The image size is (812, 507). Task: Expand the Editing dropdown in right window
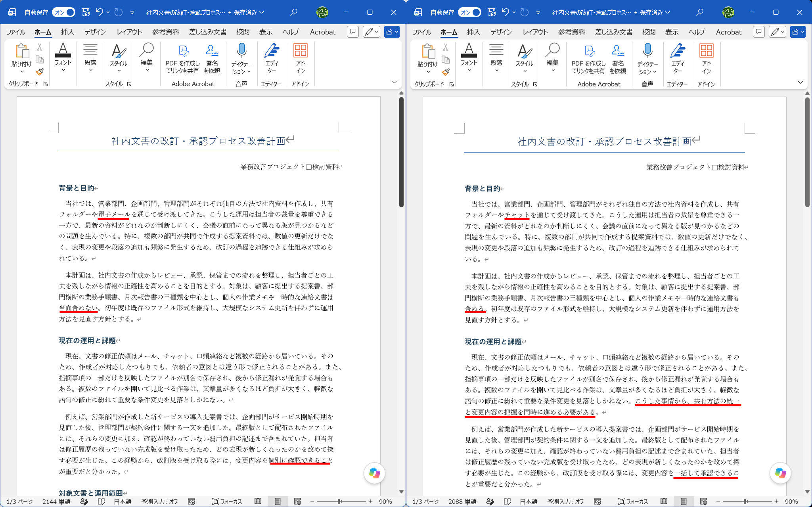click(x=553, y=58)
